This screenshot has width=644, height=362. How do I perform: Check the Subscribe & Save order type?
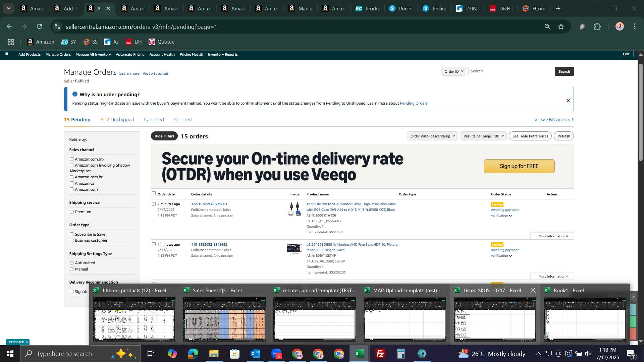click(x=71, y=234)
